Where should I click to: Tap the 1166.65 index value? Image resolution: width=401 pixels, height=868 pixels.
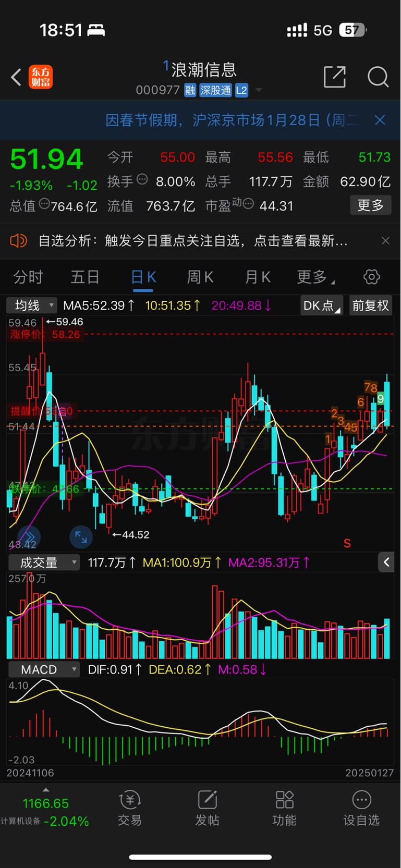(x=45, y=803)
